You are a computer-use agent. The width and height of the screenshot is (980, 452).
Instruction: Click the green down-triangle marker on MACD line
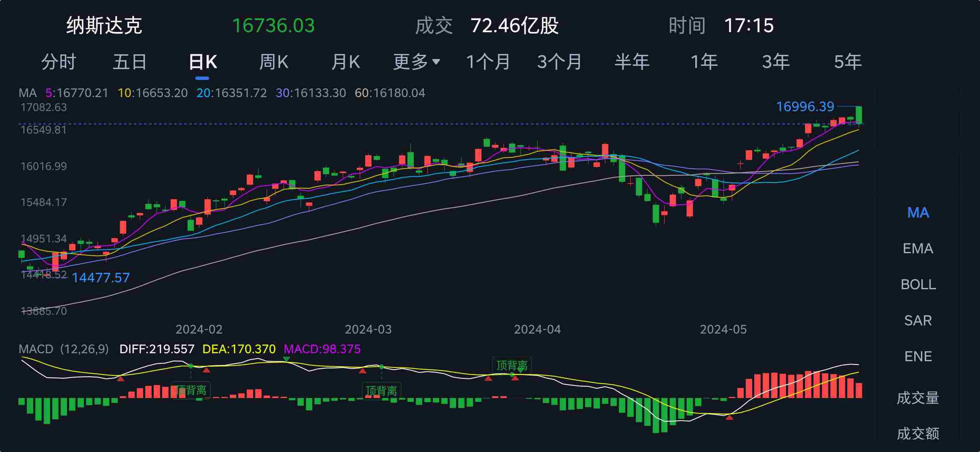pos(286,359)
